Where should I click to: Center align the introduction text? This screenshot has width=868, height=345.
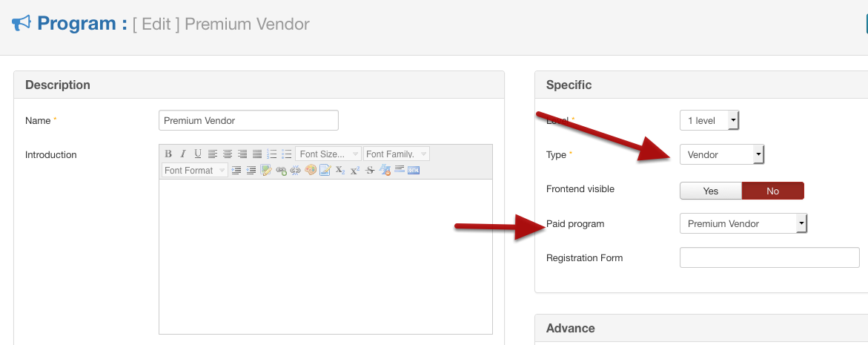coord(228,154)
